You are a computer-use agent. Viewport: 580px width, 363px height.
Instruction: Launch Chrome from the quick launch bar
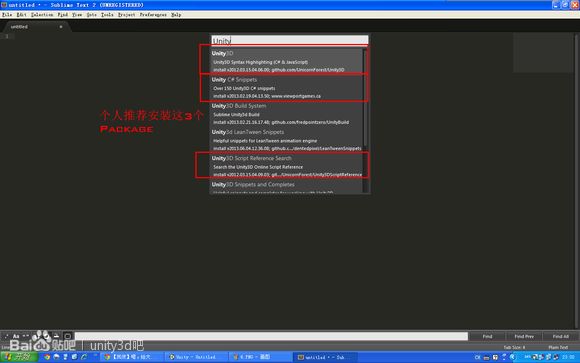pyautogui.click(x=47, y=357)
